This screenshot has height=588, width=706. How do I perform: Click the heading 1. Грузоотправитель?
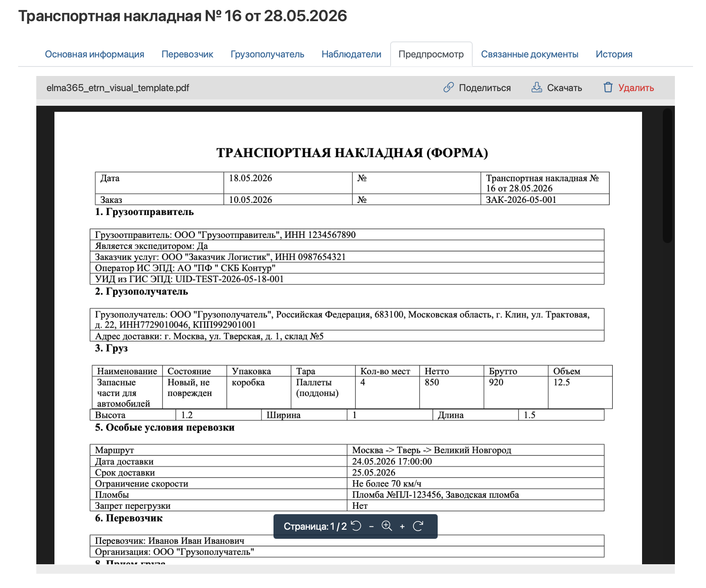coord(144,212)
